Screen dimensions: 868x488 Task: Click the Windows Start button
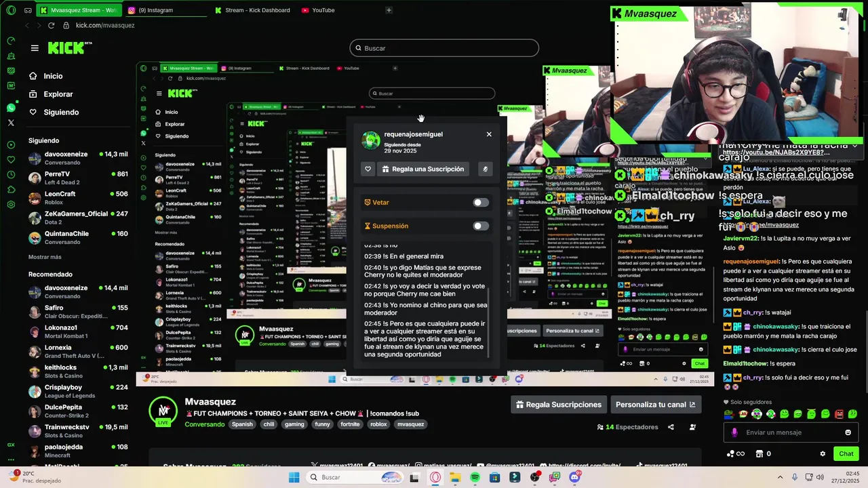pos(294,477)
